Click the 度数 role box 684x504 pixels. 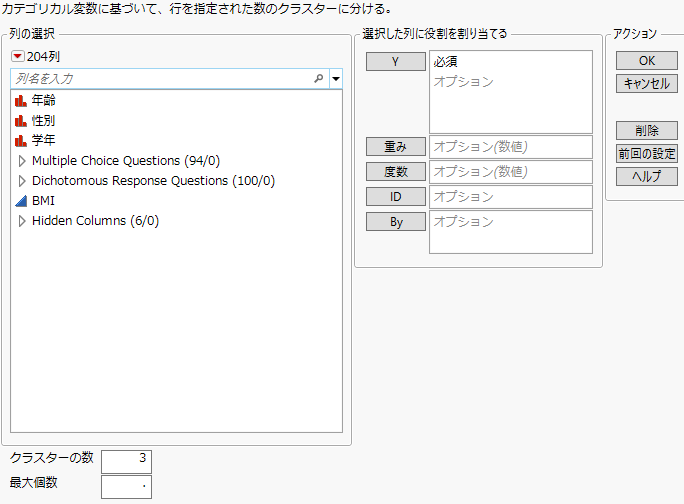(x=511, y=171)
